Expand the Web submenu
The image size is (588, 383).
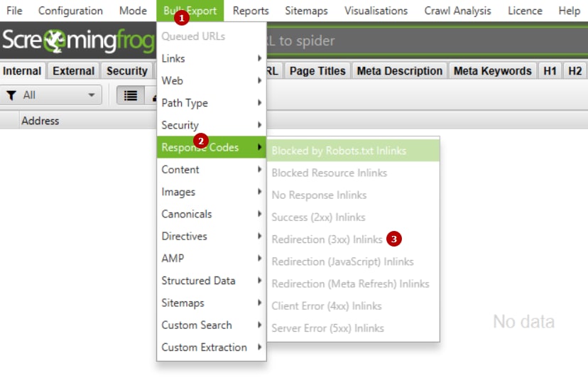pyautogui.click(x=212, y=81)
